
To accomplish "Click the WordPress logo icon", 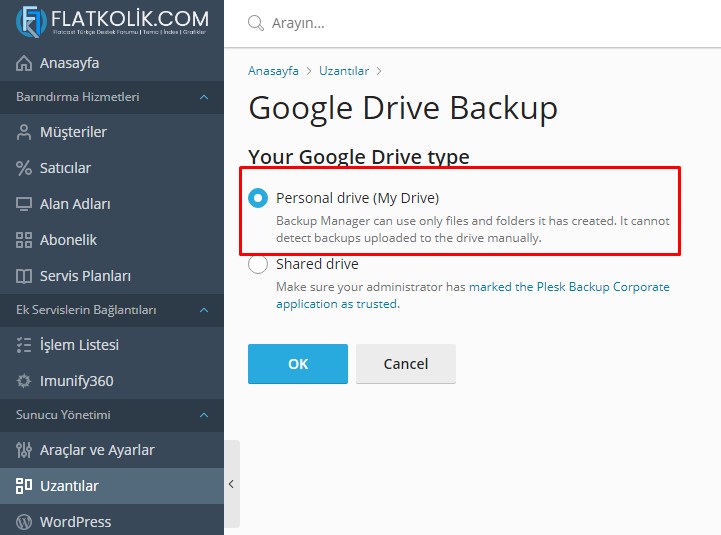I will [24, 522].
